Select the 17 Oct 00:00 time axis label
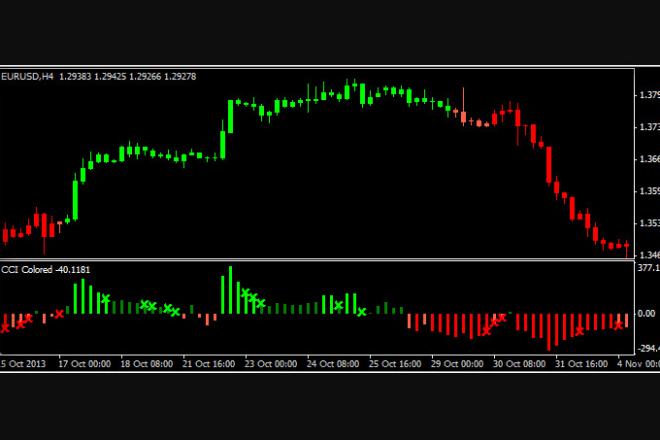 84,364
